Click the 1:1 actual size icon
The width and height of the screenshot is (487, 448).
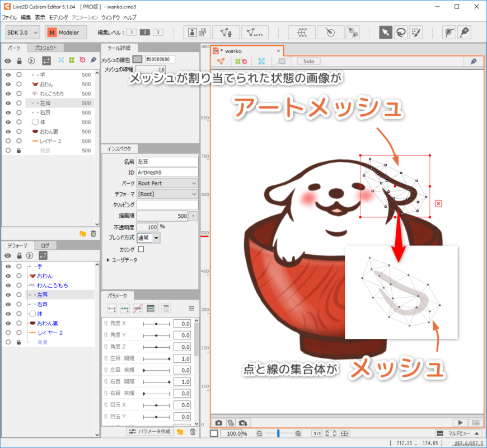317,433
